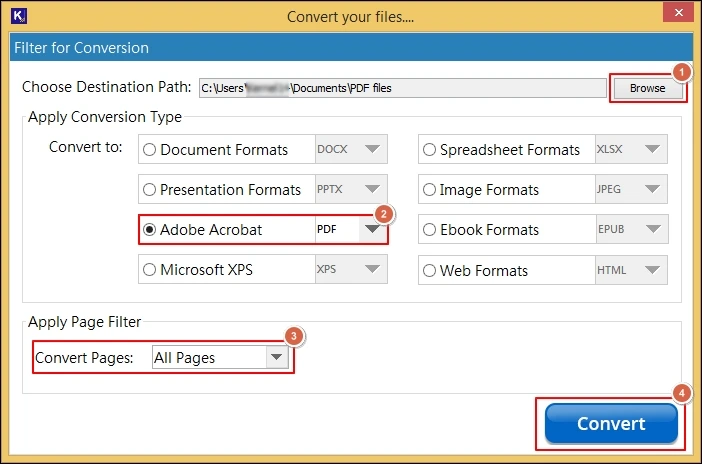Click the Apply Page Filter group label

[84, 322]
